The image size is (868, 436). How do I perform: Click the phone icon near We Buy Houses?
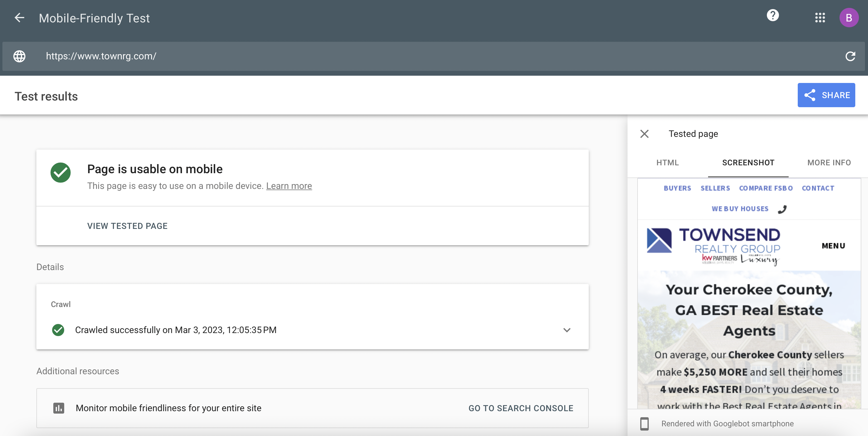click(782, 209)
